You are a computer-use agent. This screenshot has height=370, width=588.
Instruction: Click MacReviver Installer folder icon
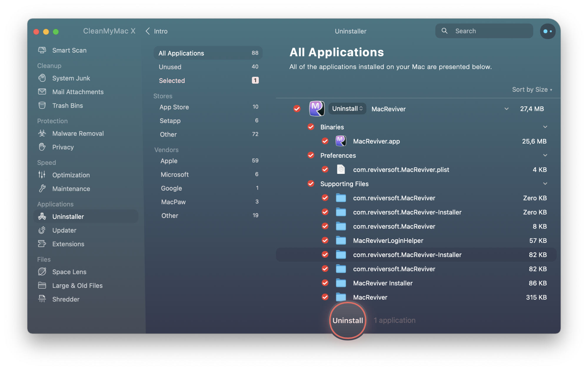(341, 283)
